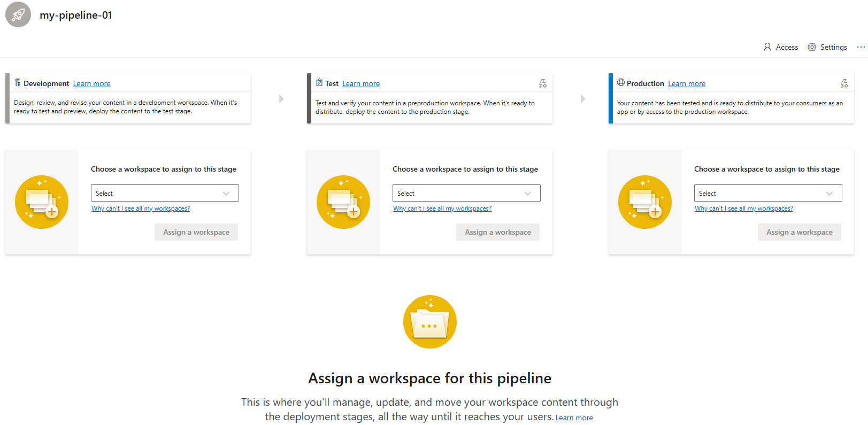The width and height of the screenshot is (868, 425).
Task: Open the more options ellipsis menu
Action: [x=861, y=47]
